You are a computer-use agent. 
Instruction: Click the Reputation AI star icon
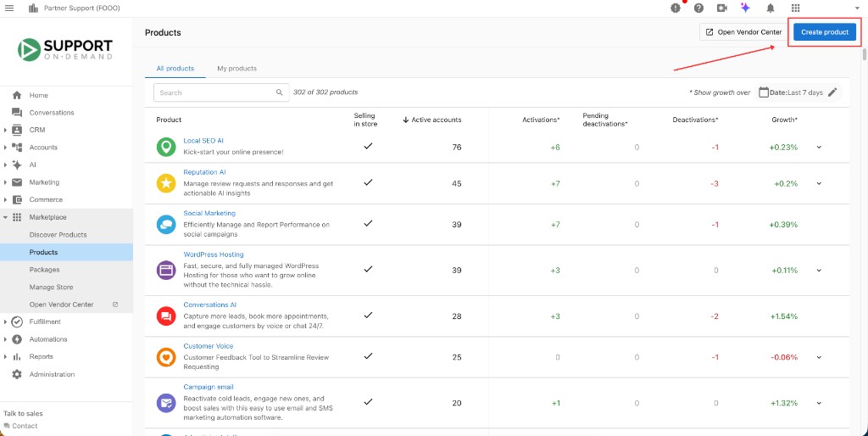click(166, 183)
